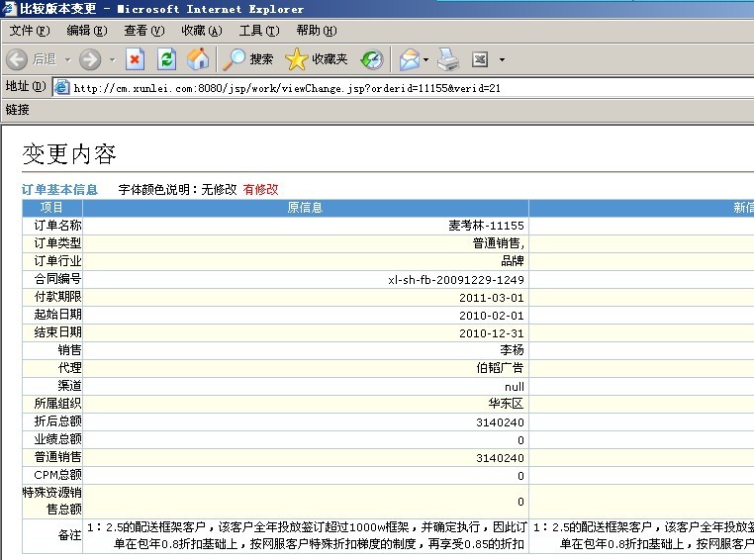The image size is (754, 560).
Task: Open the 工具(T) menu
Action: coord(259,31)
